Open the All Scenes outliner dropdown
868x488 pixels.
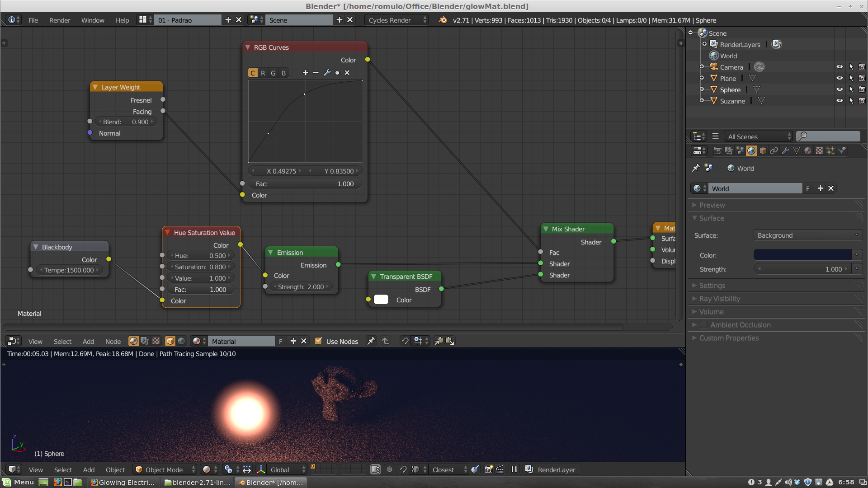tap(758, 136)
